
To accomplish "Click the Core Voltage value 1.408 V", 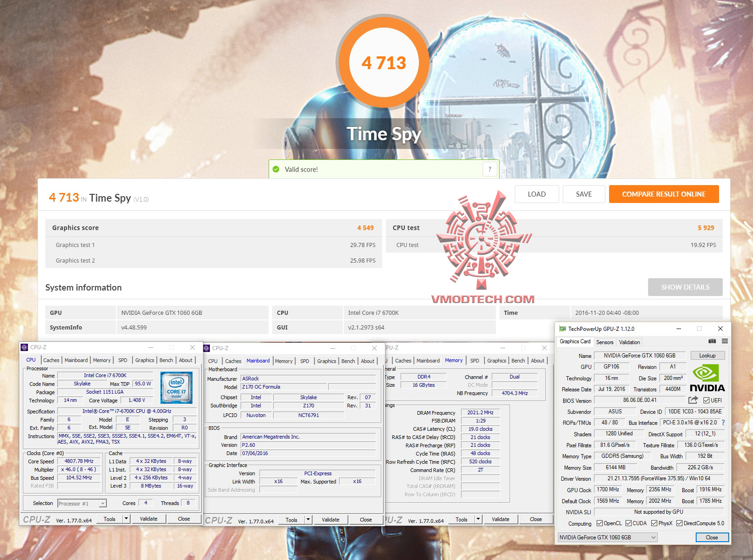I will pyautogui.click(x=137, y=400).
